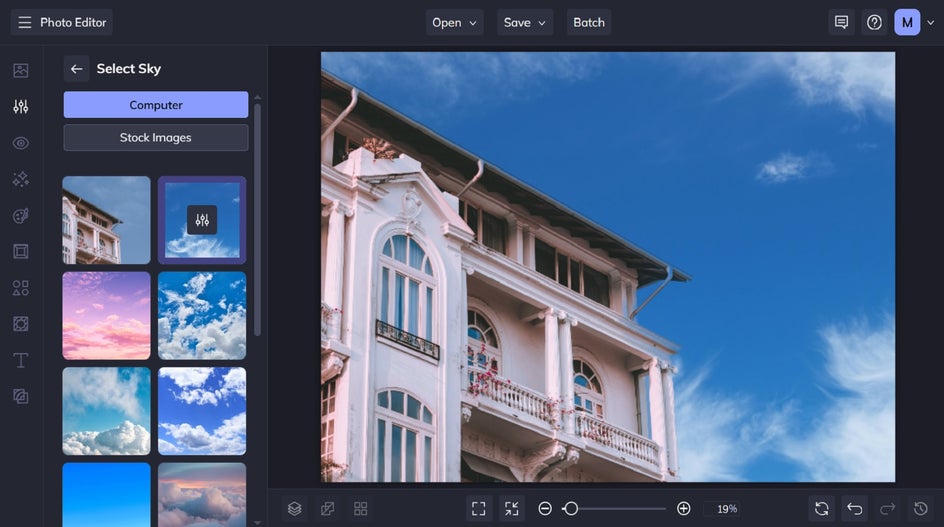Select the original building photo thumbnail

point(107,220)
